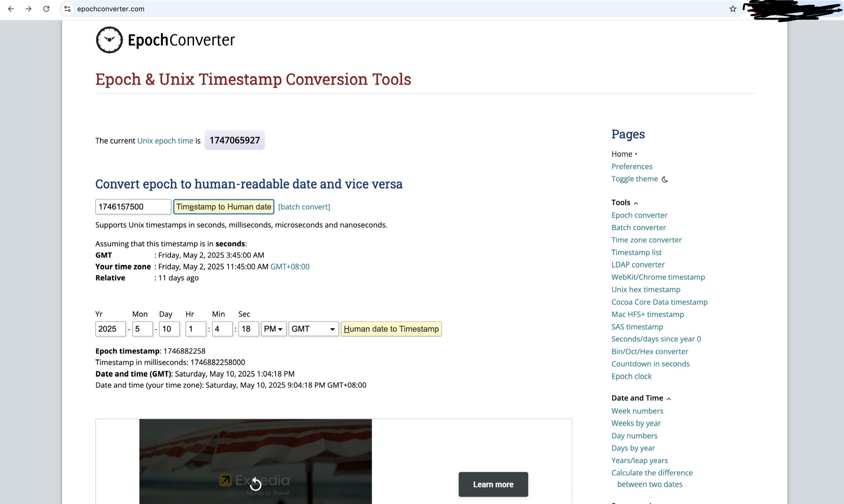
Task: Open the batch convert link
Action: 304,207
